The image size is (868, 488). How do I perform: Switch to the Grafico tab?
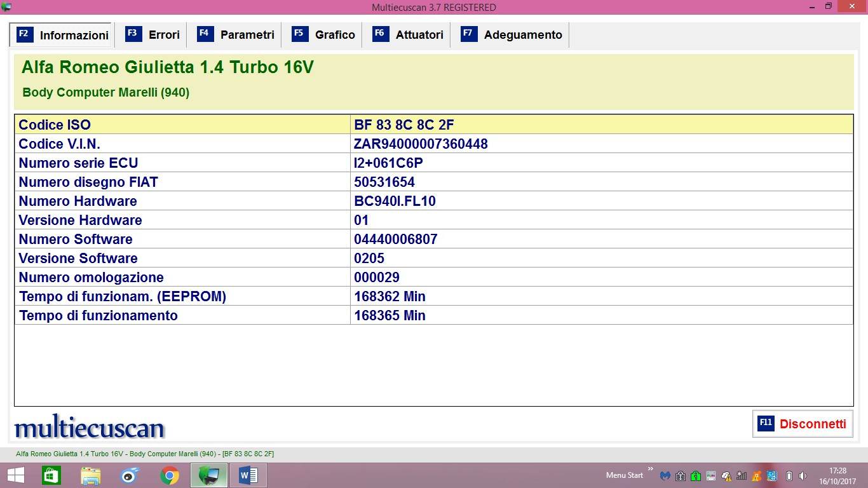pyautogui.click(x=323, y=35)
